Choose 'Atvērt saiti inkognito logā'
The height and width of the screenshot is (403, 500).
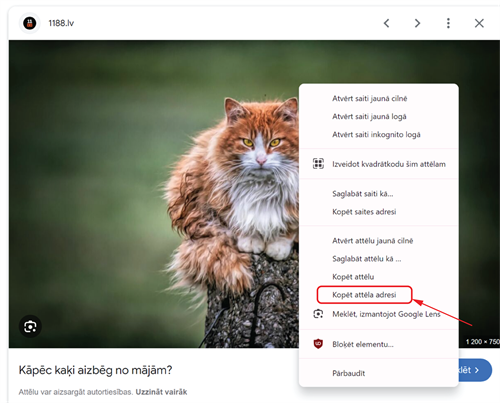(376, 134)
